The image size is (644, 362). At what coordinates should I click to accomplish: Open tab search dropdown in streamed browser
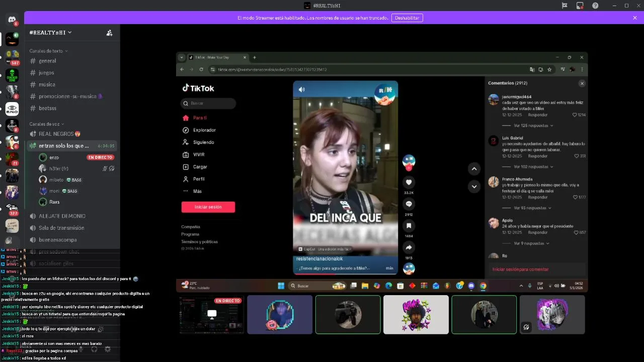(x=182, y=57)
